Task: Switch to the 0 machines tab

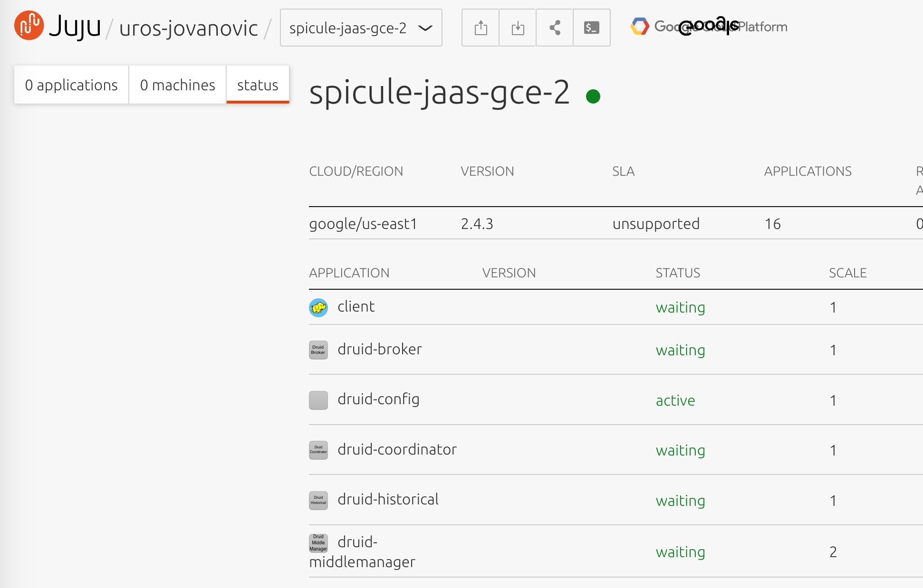Action: click(177, 85)
